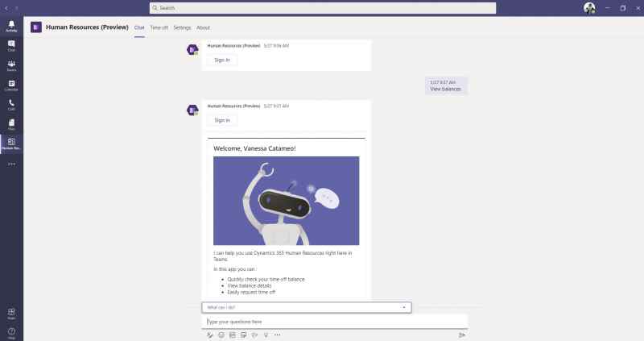Image resolution: width=644 pixels, height=341 pixels.
Task: Minimize the Teams window
Action: coord(608,8)
